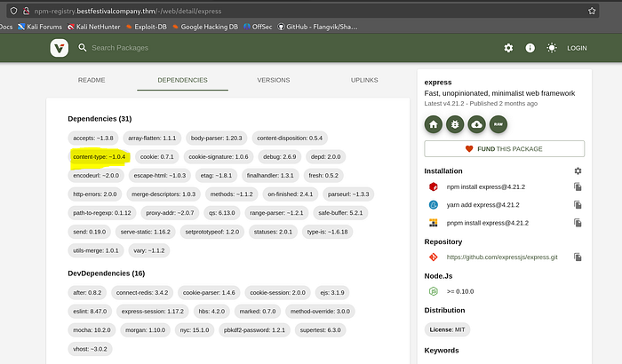622x364 pixels.
Task: Click the Verdaccio logo icon
Action: click(60, 48)
